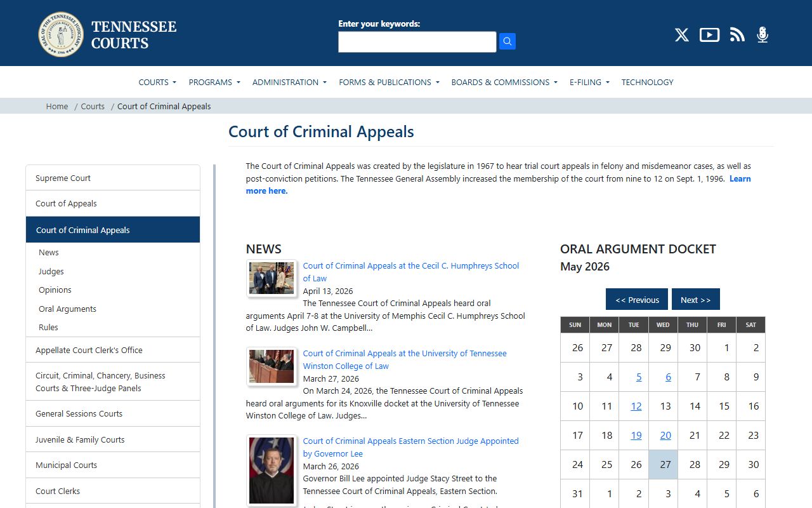Open the Oral Arguments sidebar sub-link
This screenshot has height=508, width=812.
tap(68, 309)
